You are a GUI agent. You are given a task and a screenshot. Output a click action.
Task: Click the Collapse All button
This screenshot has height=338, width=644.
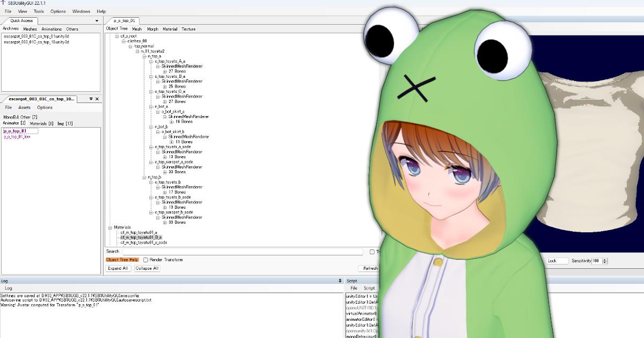[147, 268]
